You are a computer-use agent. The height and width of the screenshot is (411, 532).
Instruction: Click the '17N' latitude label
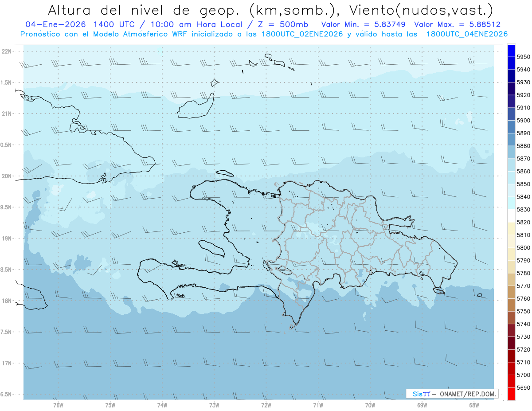pos(6,363)
